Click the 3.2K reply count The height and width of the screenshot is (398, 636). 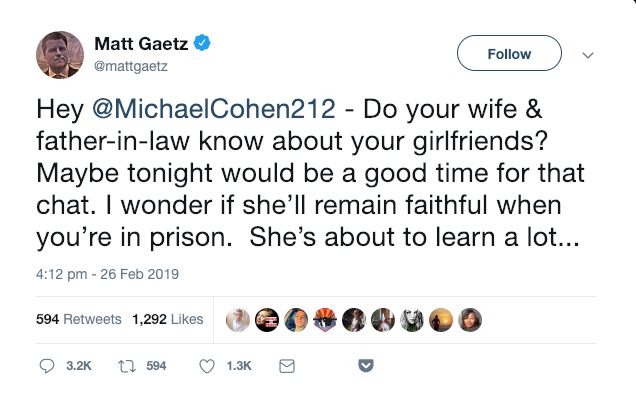point(79,366)
